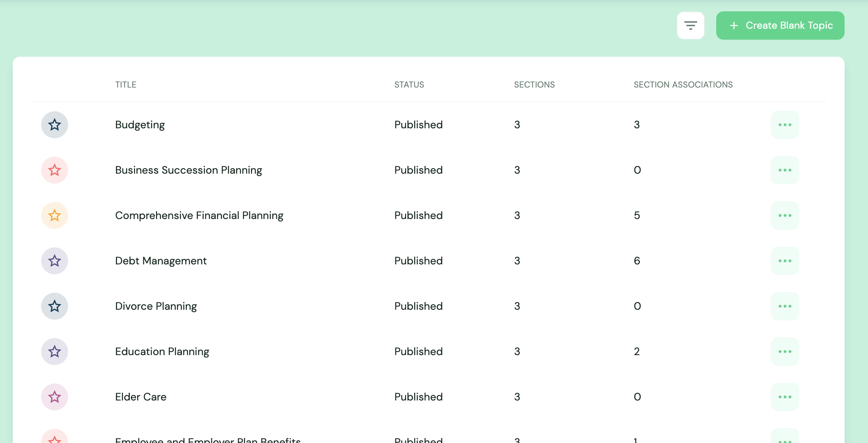Toggle the star for Budgeting

coord(55,124)
